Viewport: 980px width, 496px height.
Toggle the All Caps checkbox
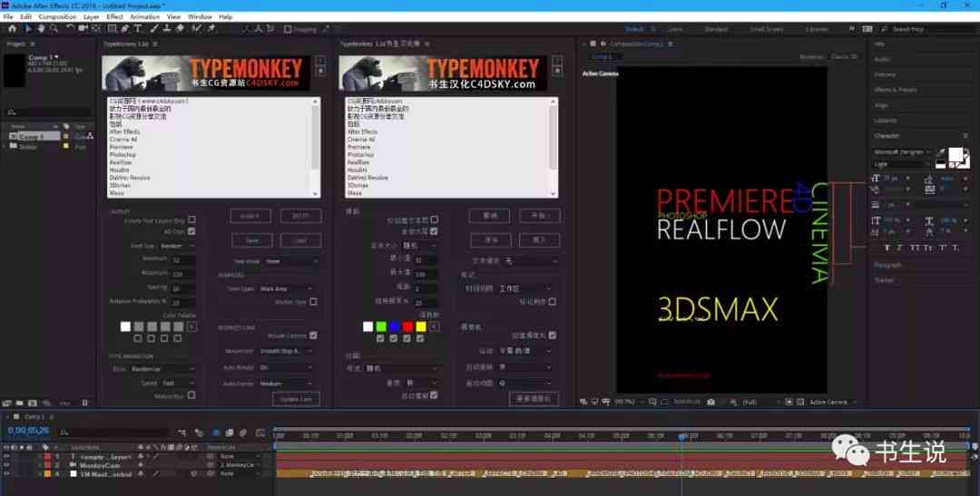coord(191,231)
